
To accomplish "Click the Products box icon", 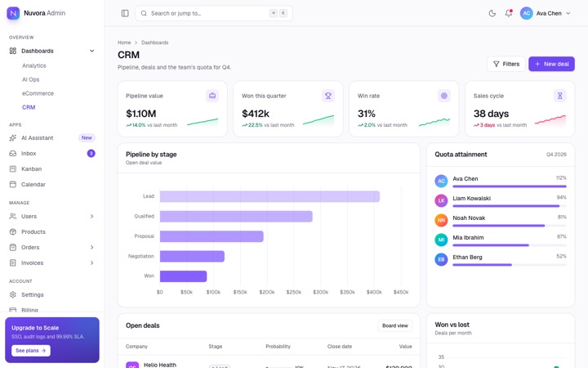I will 13,231.
